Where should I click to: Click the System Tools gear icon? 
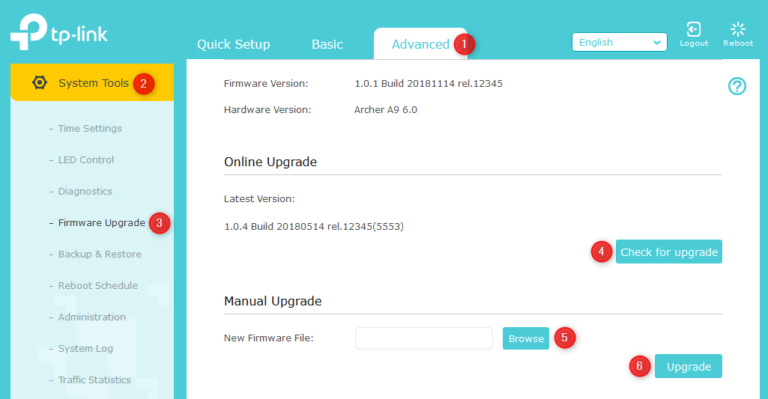click(40, 82)
